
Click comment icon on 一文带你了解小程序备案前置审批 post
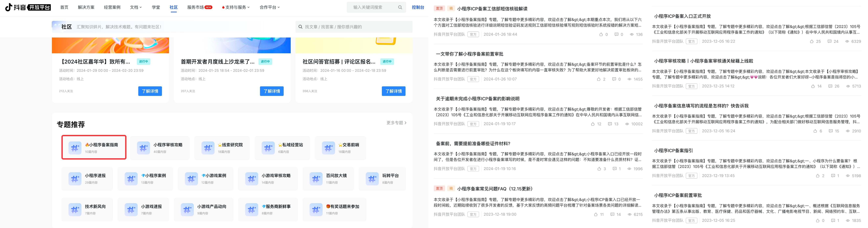coord(614,79)
